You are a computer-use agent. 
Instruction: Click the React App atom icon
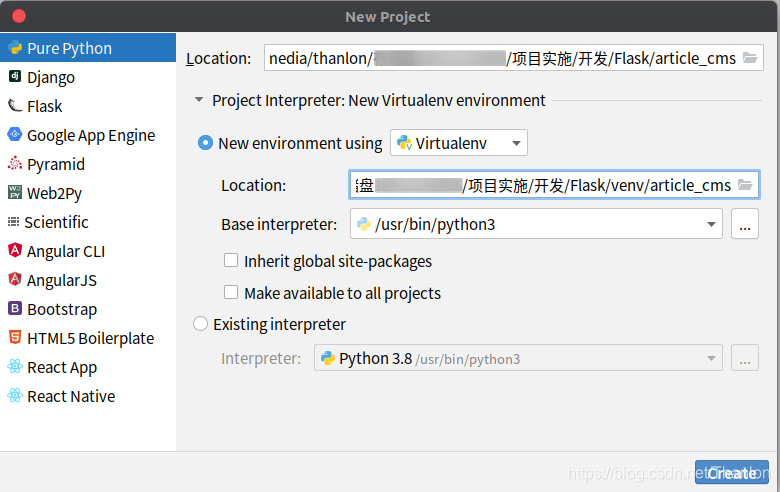coord(15,366)
